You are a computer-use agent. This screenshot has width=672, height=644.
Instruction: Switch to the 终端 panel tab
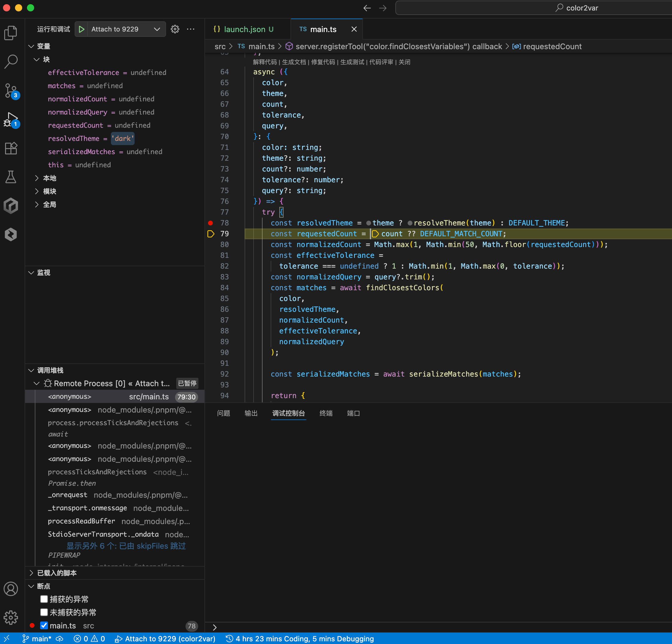(326, 413)
